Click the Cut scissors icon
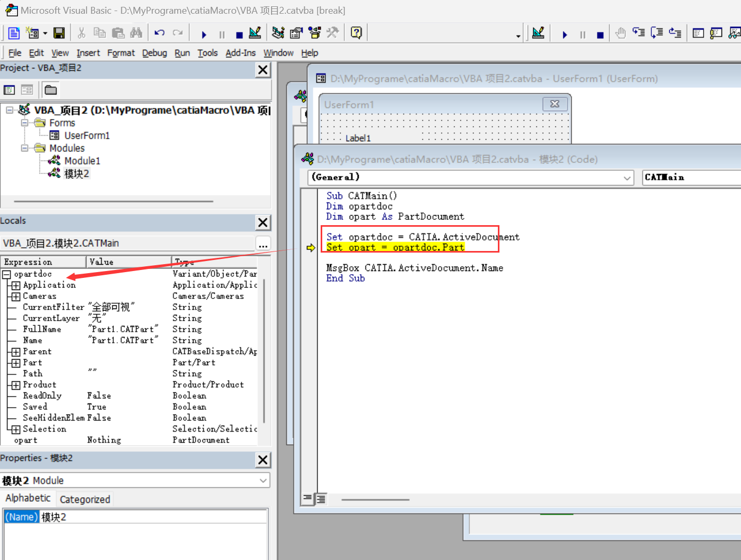 click(81, 33)
